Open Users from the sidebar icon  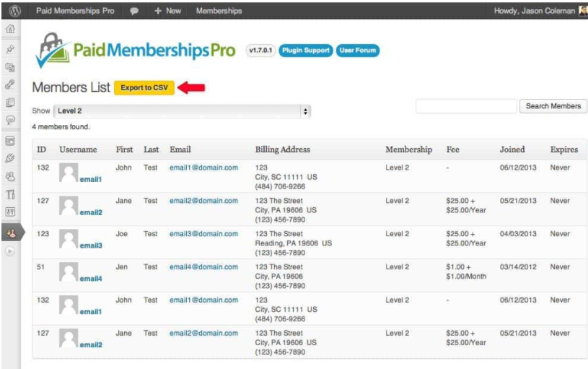10,176
